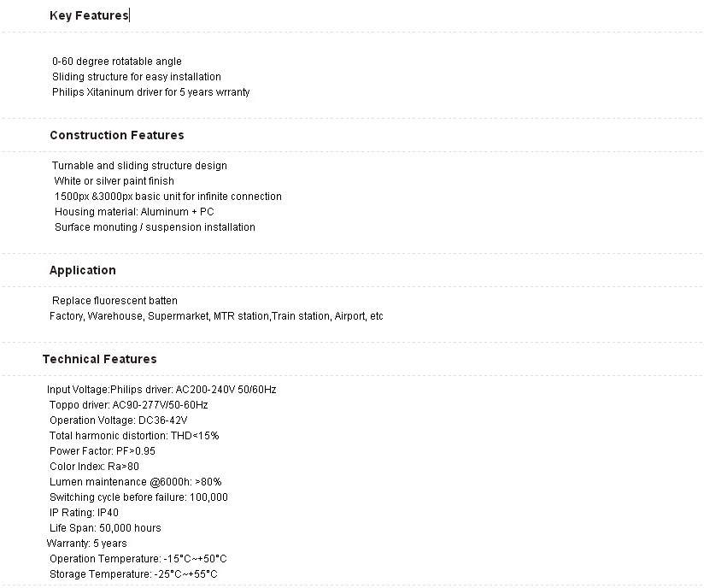Click the Factory, Warehouse, Supermarket line

[x=216, y=316]
